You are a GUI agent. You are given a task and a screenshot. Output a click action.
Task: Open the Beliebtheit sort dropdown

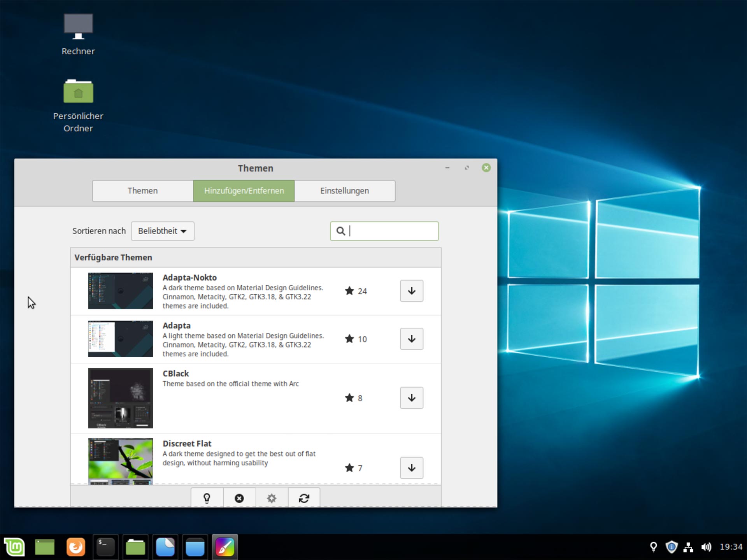pyautogui.click(x=162, y=231)
